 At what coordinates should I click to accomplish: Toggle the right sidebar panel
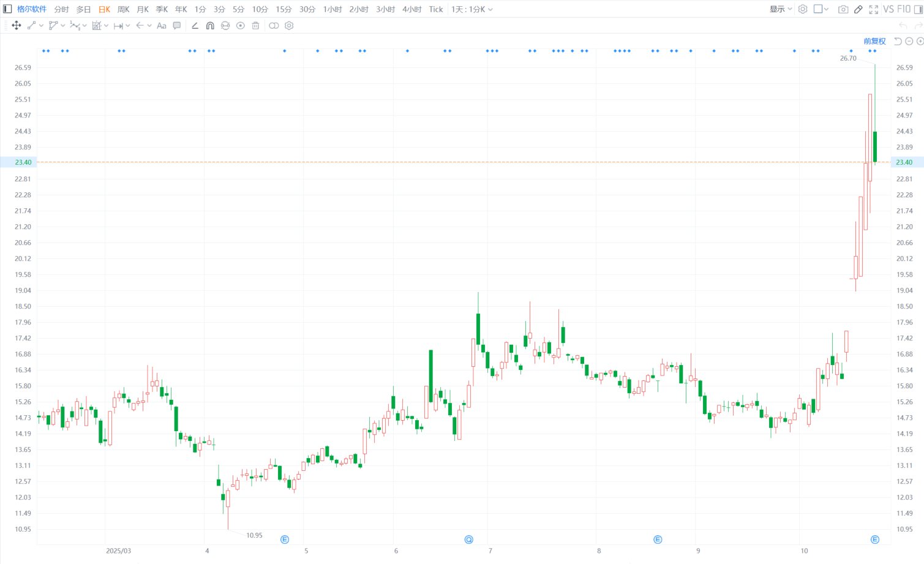918,9
